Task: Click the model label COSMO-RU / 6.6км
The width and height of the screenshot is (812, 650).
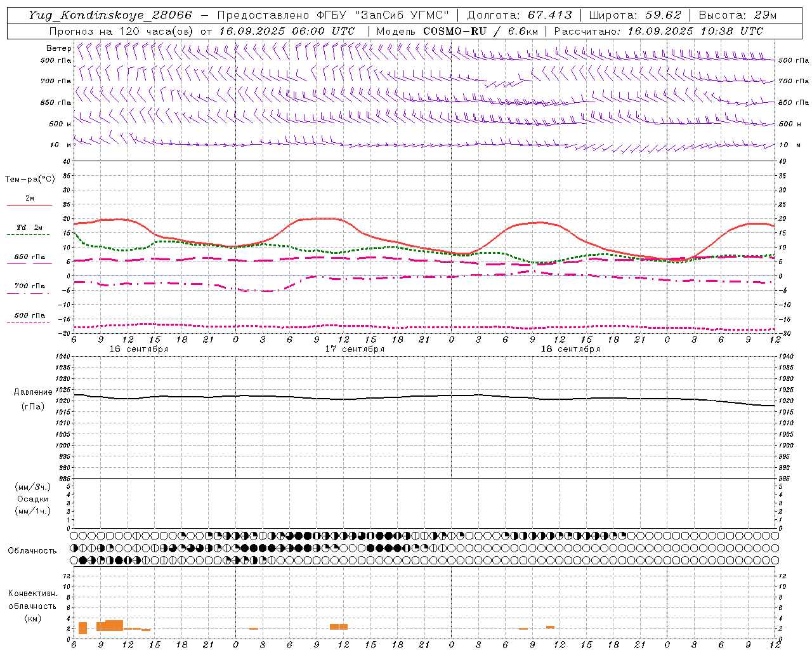Action: pos(480,31)
